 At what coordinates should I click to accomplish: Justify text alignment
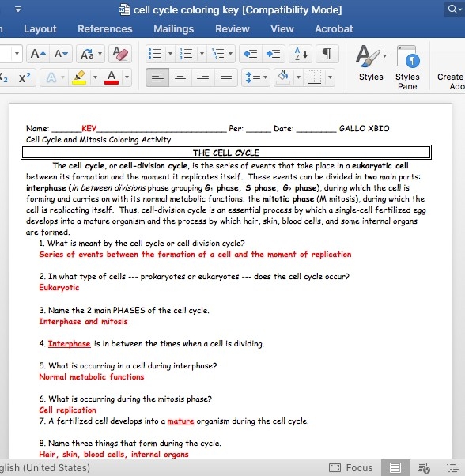(x=226, y=77)
